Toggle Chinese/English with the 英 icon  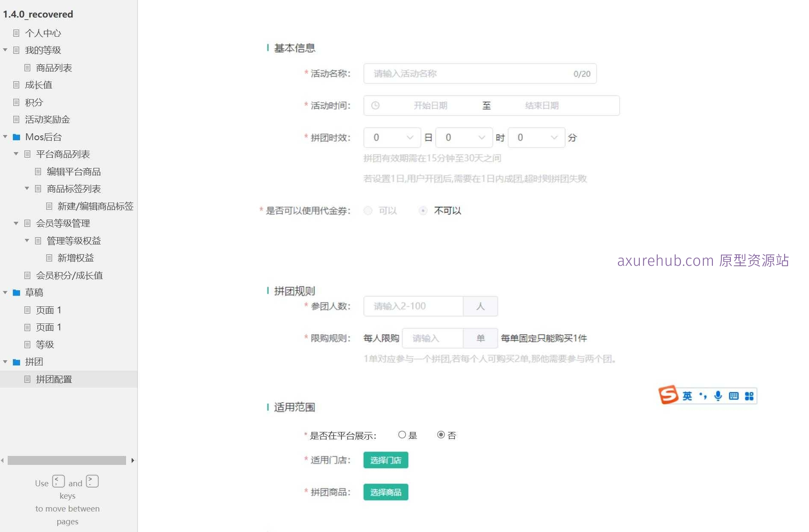point(687,396)
